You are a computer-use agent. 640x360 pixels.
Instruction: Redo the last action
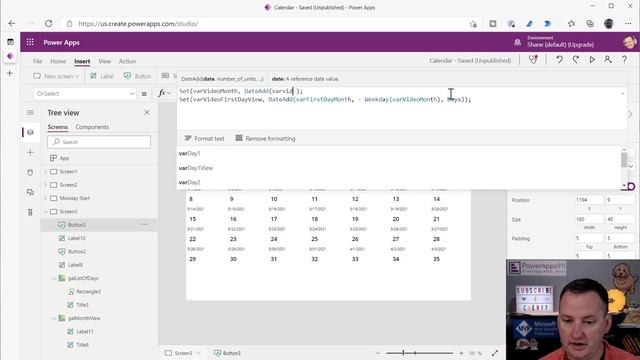pos(576,60)
